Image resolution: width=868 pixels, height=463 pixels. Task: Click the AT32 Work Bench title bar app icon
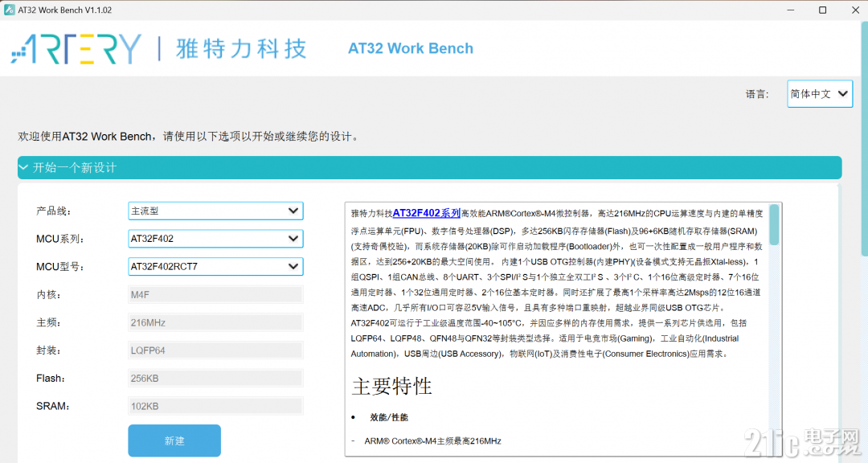point(9,10)
